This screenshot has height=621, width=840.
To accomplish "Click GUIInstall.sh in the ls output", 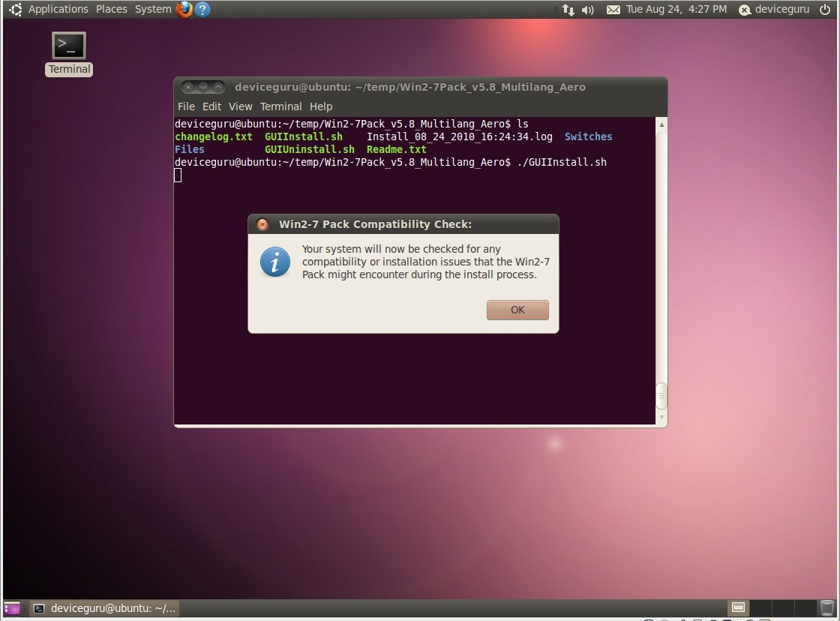I will [303, 136].
